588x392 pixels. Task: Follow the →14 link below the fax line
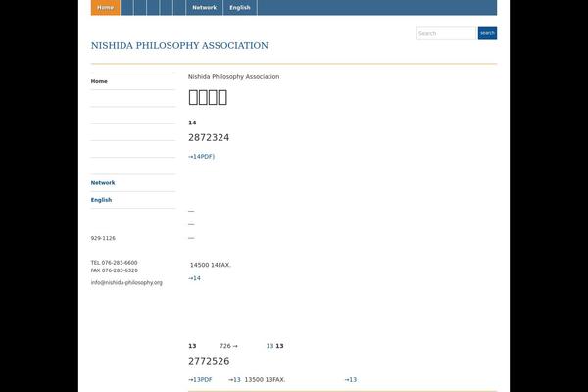(x=194, y=278)
